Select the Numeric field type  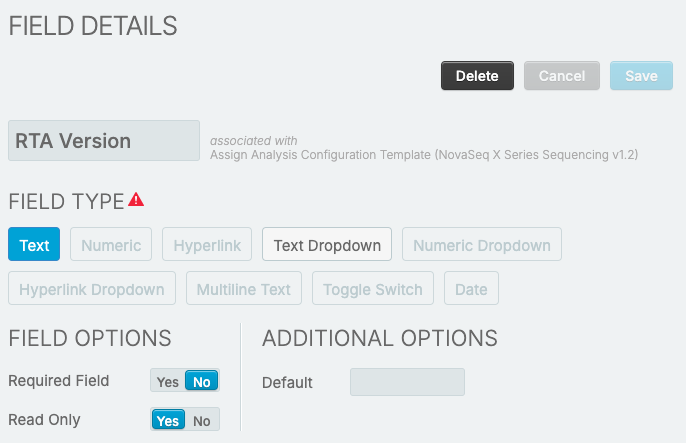pyautogui.click(x=111, y=245)
